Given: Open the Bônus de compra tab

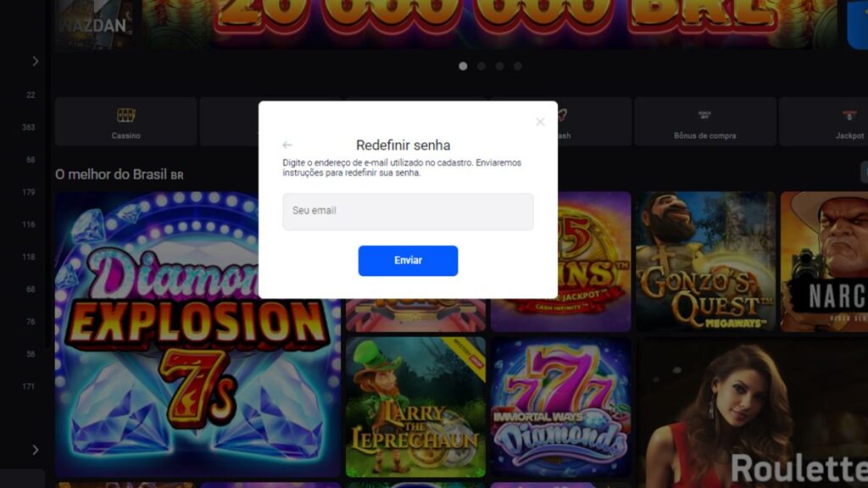Looking at the screenshot, I should point(704,121).
